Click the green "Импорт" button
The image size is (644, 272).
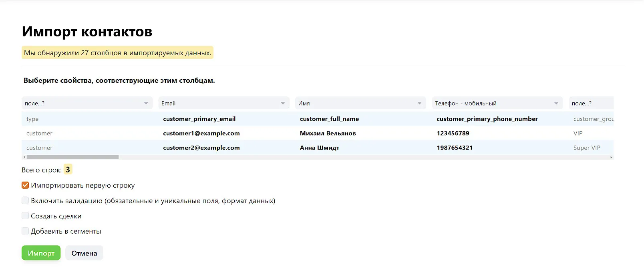pos(41,253)
